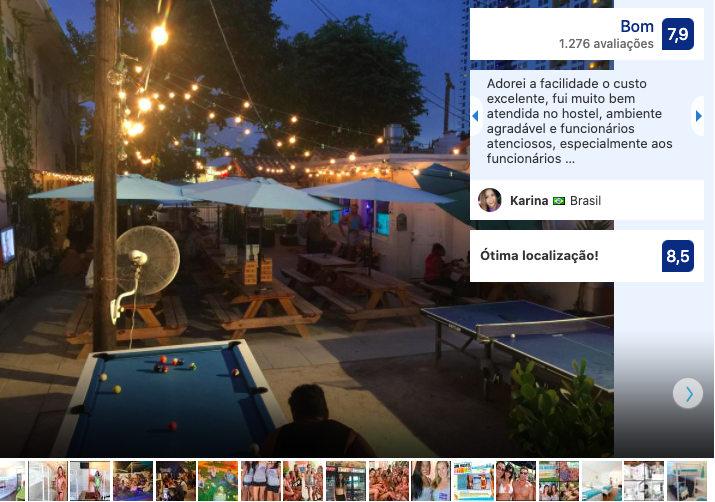Show the previous guest review with left arrow
This screenshot has height=502, width=715.
(476, 116)
